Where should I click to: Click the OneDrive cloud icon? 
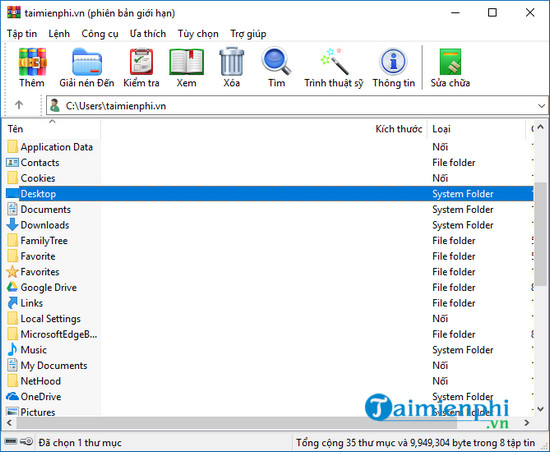(x=12, y=397)
